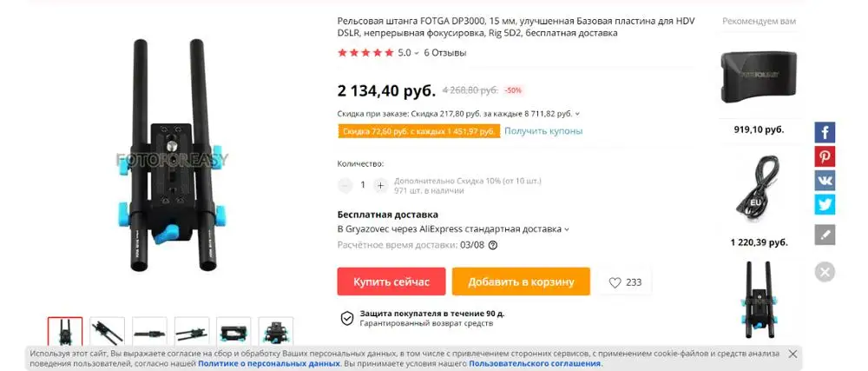Select the second product thumbnail image
868x371 pixels.
pyautogui.click(x=108, y=332)
